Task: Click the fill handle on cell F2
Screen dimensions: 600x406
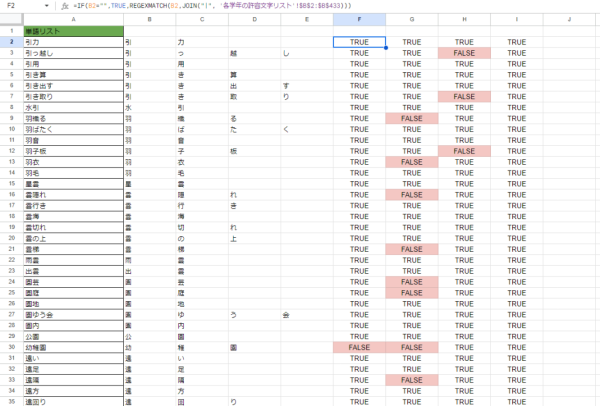Action: tap(386, 47)
